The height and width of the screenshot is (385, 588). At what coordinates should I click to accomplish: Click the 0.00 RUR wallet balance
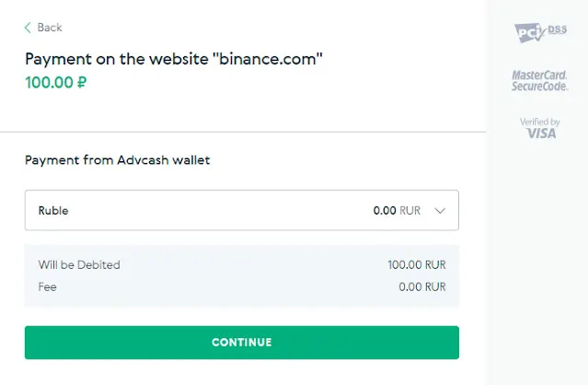tap(397, 211)
